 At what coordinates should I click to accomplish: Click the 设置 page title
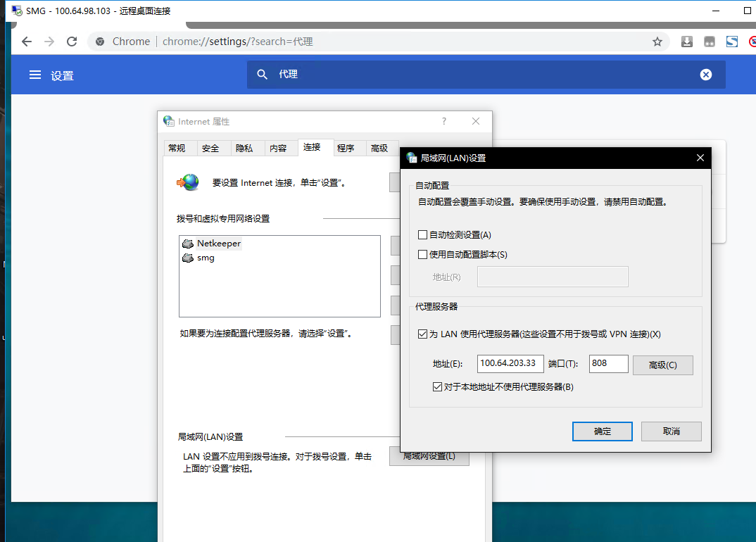[62, 76]
